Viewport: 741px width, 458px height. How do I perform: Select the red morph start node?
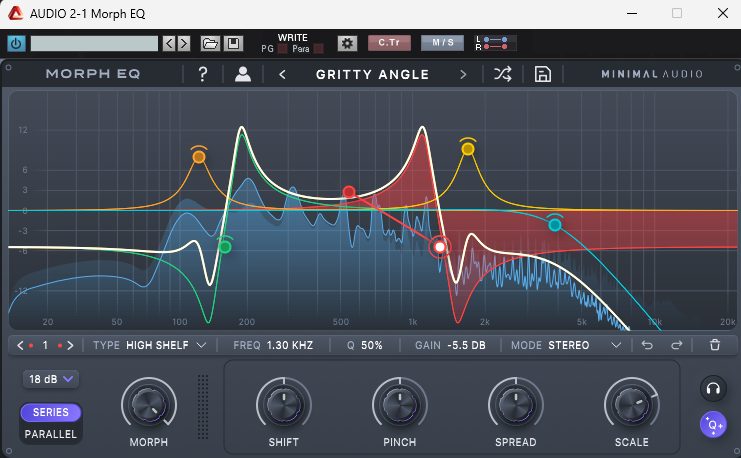(x=349, y=192)
